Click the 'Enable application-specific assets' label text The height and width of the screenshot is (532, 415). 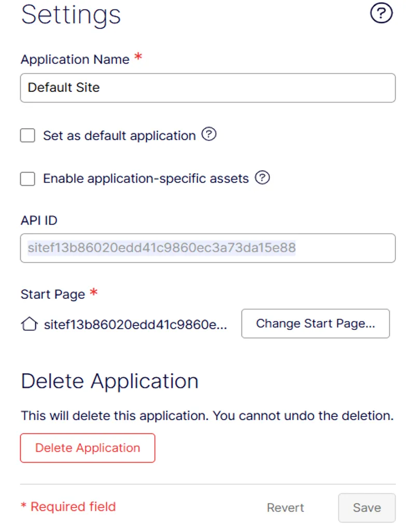[x=146, y=178]
